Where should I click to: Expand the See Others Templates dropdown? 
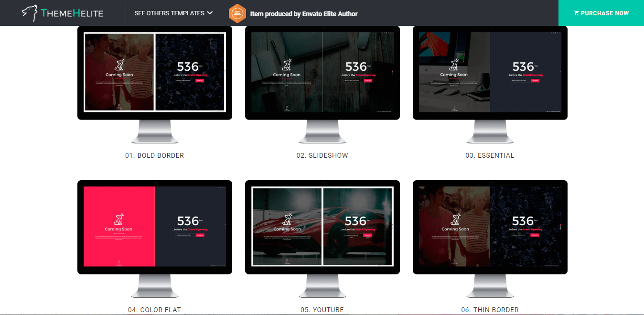tap(169, 13)
